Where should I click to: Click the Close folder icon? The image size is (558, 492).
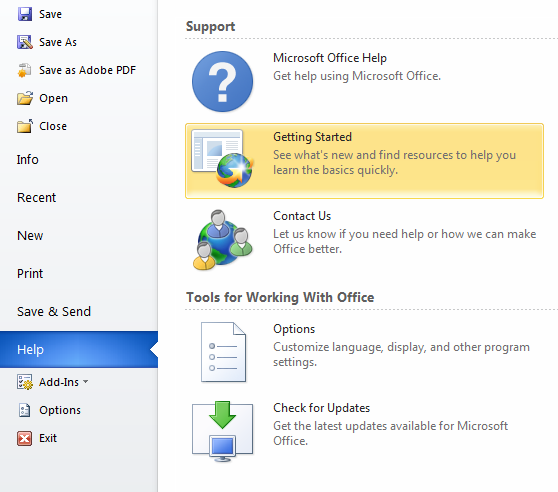[x=25, y=126]
